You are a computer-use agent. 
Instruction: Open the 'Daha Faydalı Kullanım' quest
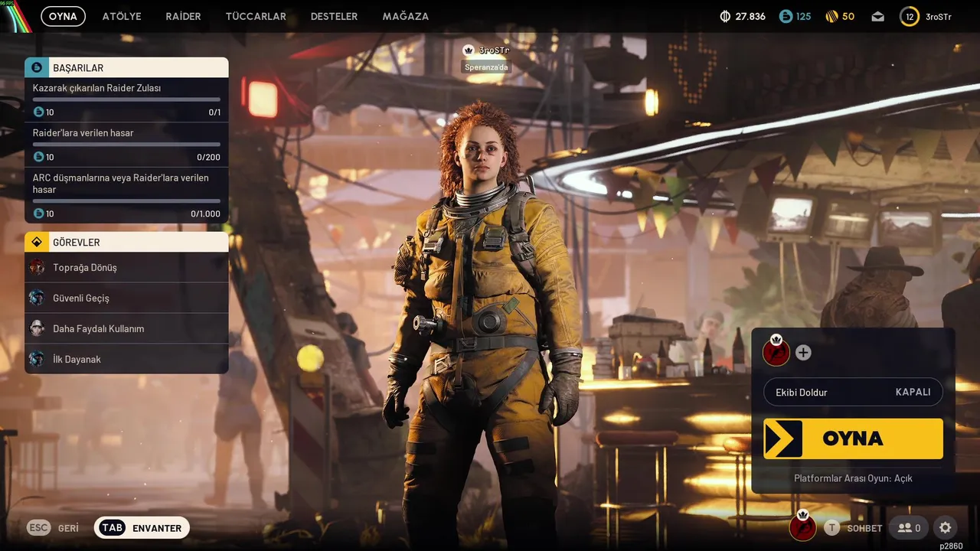pos(126,328)
